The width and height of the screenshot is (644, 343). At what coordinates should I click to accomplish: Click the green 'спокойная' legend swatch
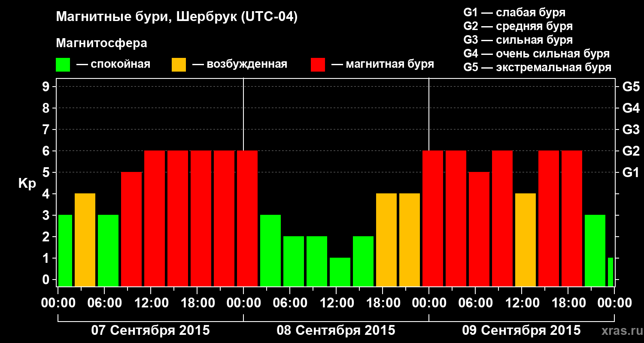[63, 65]
